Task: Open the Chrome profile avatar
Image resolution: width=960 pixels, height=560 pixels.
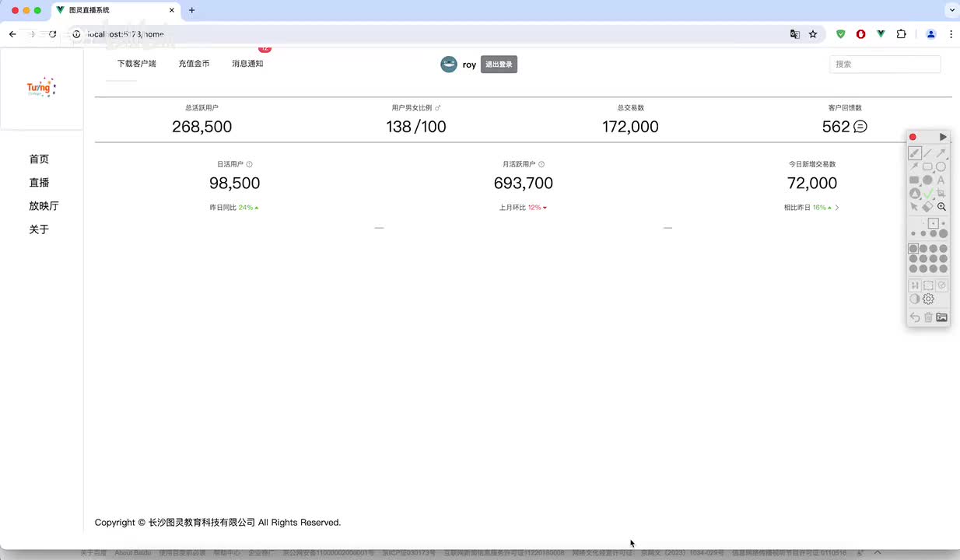Action: click(x=930, y=34)
